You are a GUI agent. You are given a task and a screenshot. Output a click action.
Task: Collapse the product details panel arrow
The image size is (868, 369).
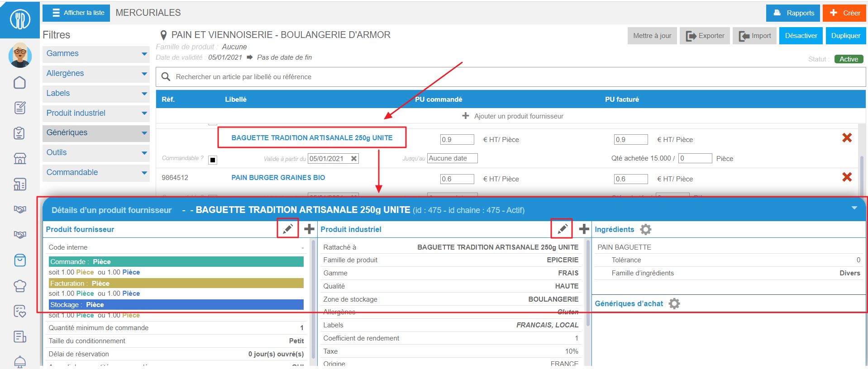coord(854,208)
